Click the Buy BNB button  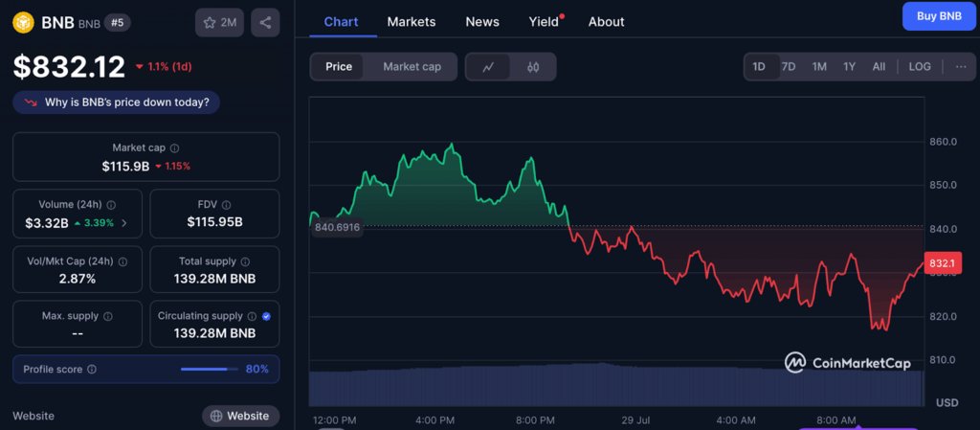(x=939, y=16)
